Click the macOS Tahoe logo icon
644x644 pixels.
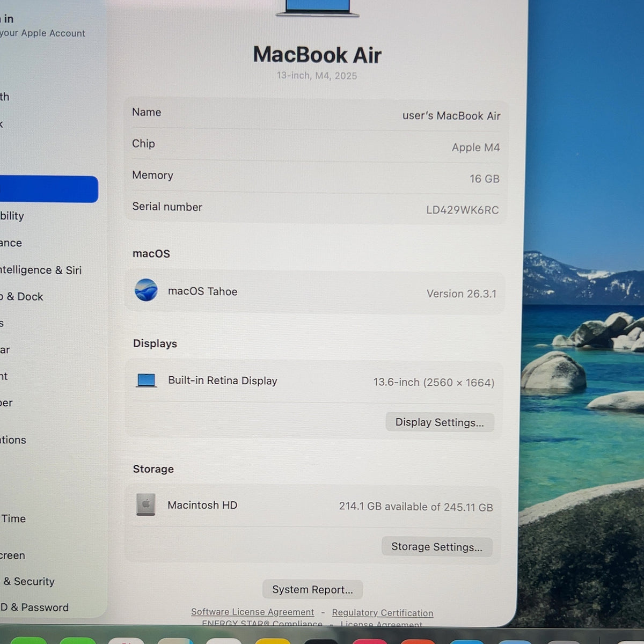pos(146,290)
